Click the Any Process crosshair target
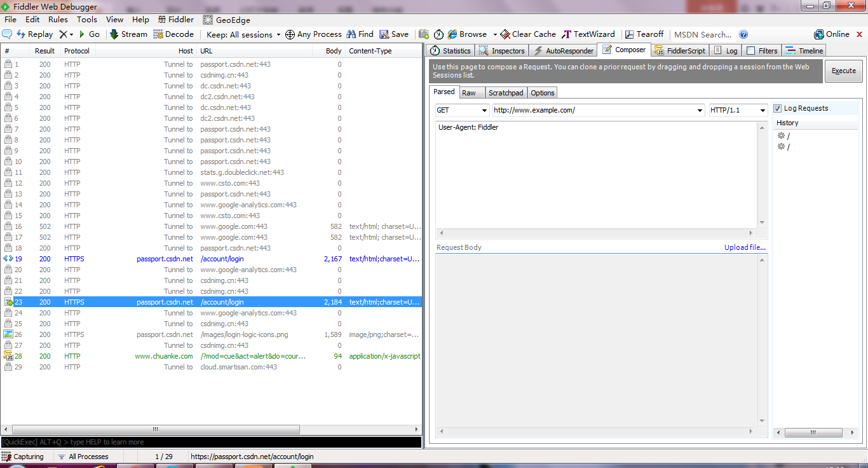868x468 pixels. coord(313,34)
